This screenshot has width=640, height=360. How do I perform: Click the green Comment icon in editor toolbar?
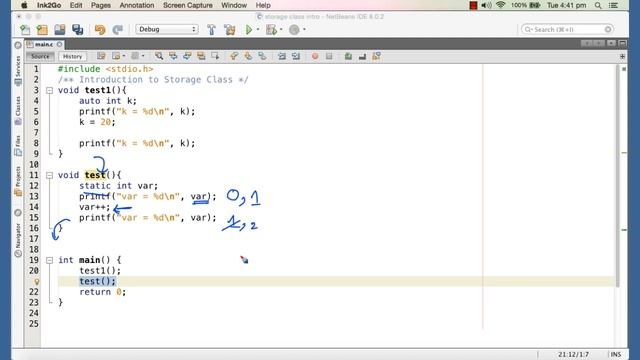348,56
